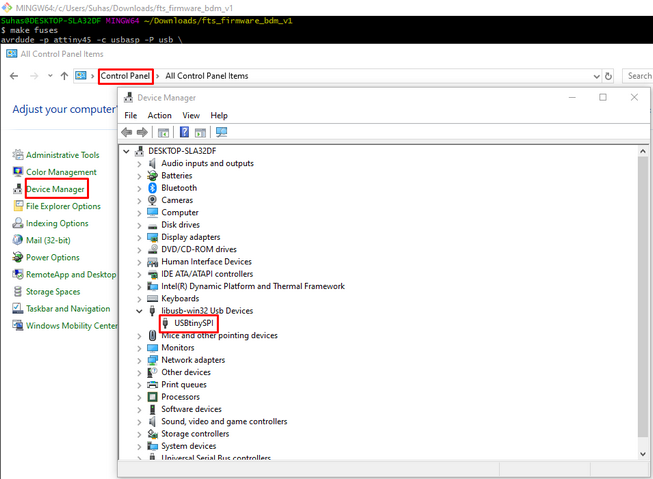Open the File menu in Device Manager

[x=130, y=115]
